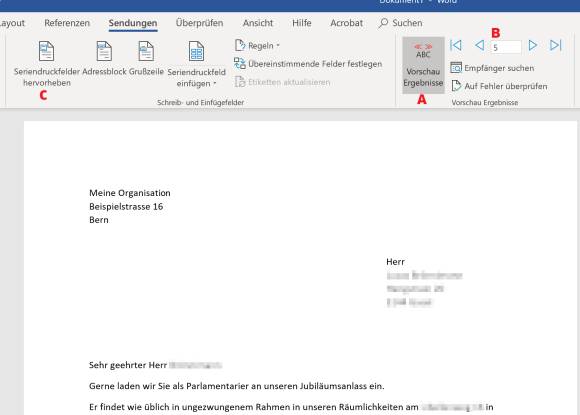Click the record number field
Image resolution: width=580 pixels, height=415 pixels.
[506, 47]
